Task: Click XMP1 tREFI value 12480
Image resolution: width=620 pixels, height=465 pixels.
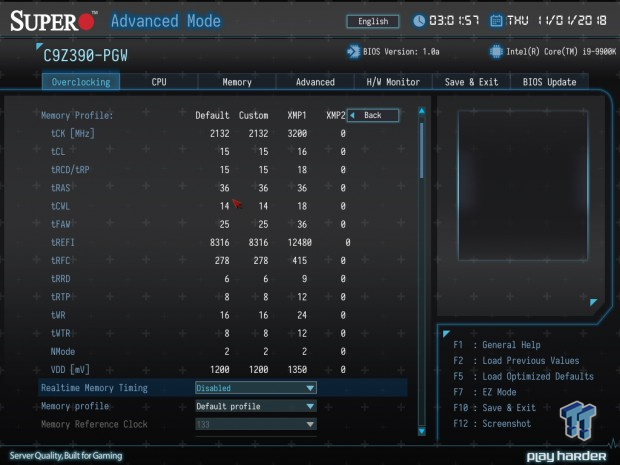Action: 299,242
